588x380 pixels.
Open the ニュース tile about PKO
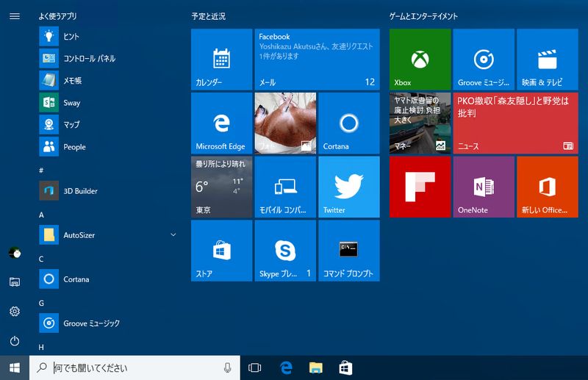516,123
